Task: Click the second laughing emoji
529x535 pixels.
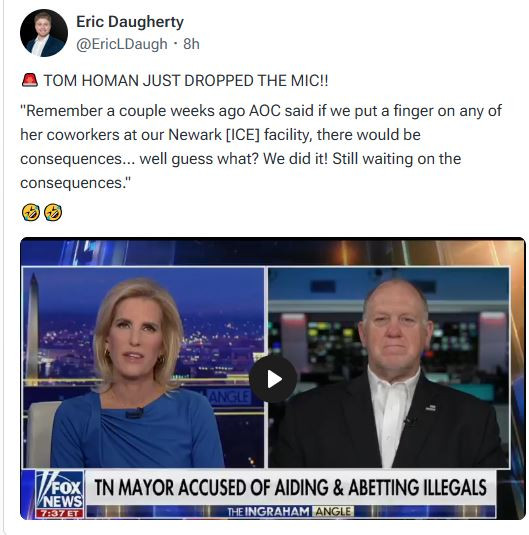Action: tap(53, 212)
